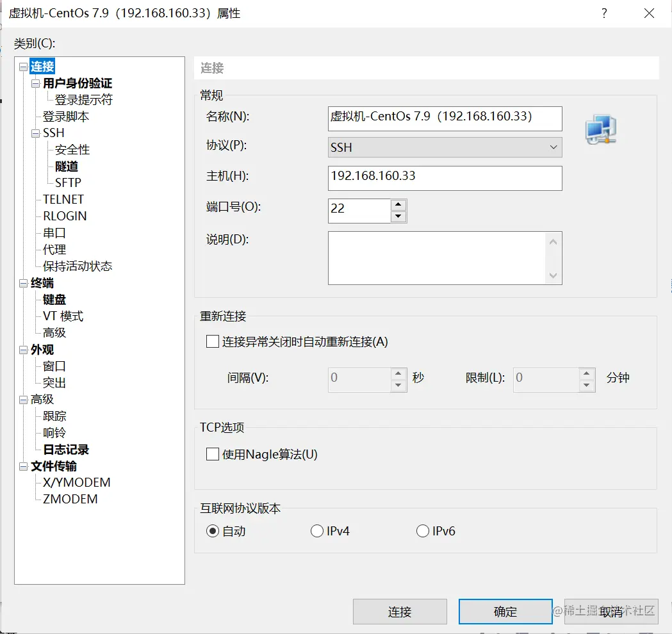Image resolution: width=672 pixels, height=634 pixels.
Task: Select RLOGIN in the tree
Action: 65,216
